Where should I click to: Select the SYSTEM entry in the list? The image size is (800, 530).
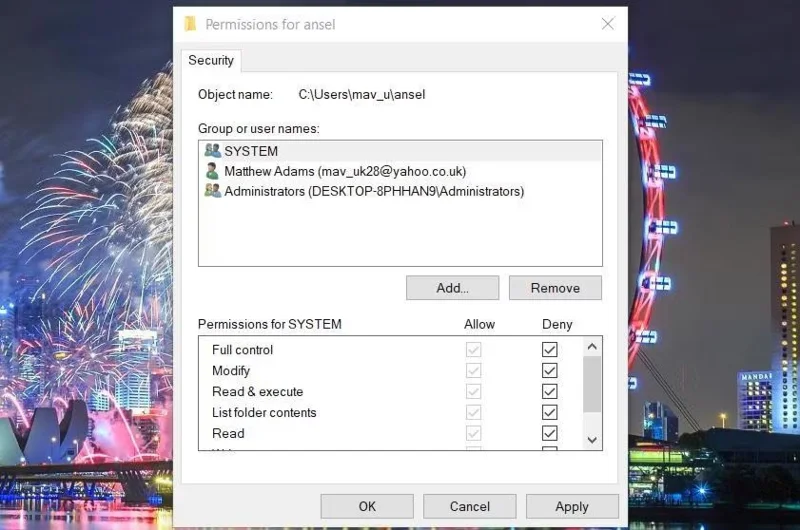[400, 151]
